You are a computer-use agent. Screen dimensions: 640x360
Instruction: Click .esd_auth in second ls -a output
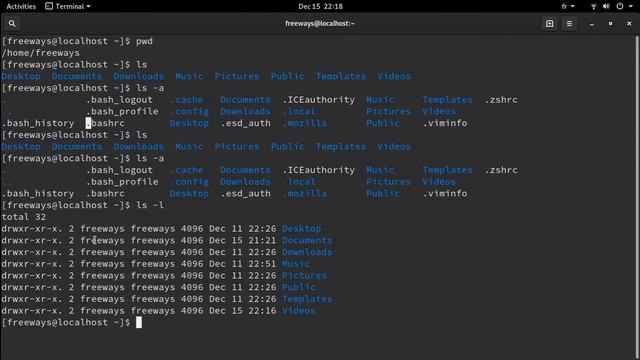coord(245,193)
